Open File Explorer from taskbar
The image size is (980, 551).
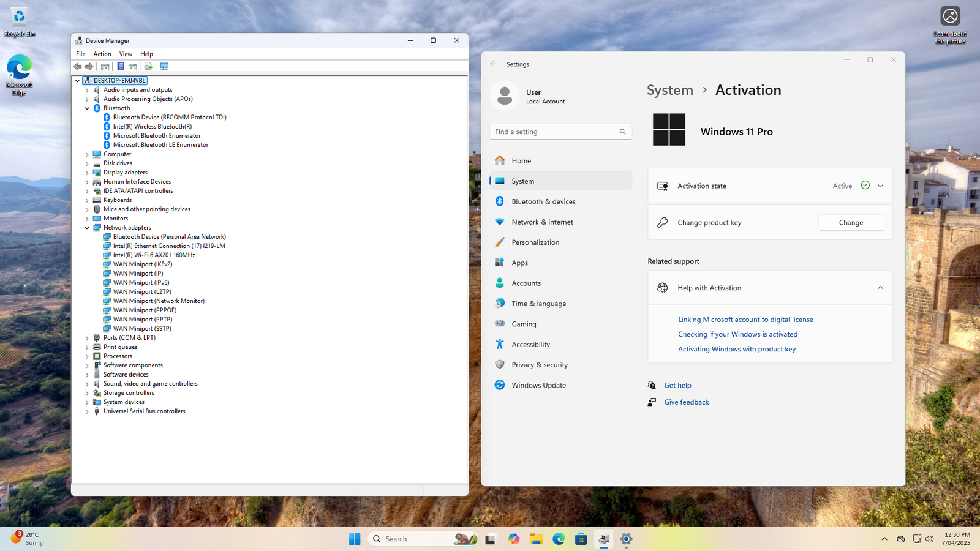point(537,539)
